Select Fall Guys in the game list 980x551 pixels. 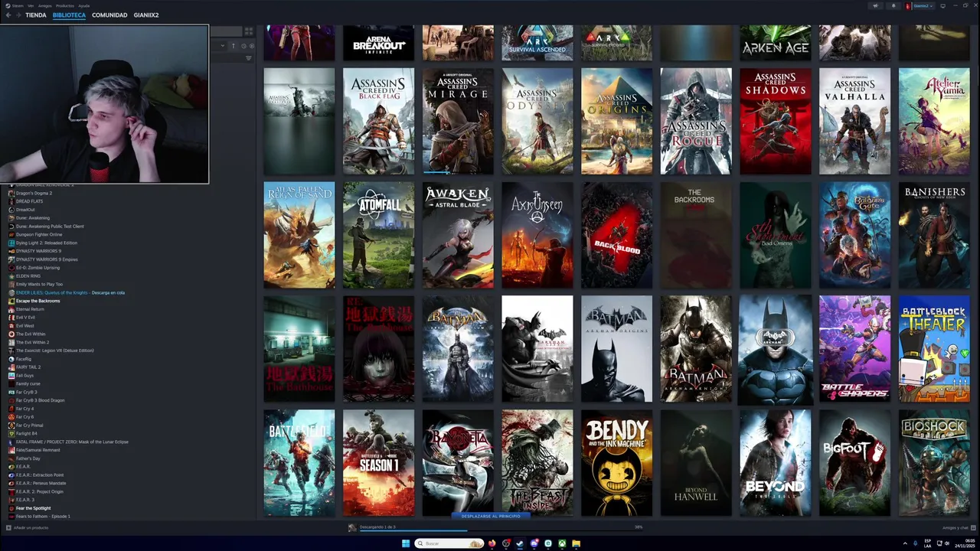coord(25,376)
